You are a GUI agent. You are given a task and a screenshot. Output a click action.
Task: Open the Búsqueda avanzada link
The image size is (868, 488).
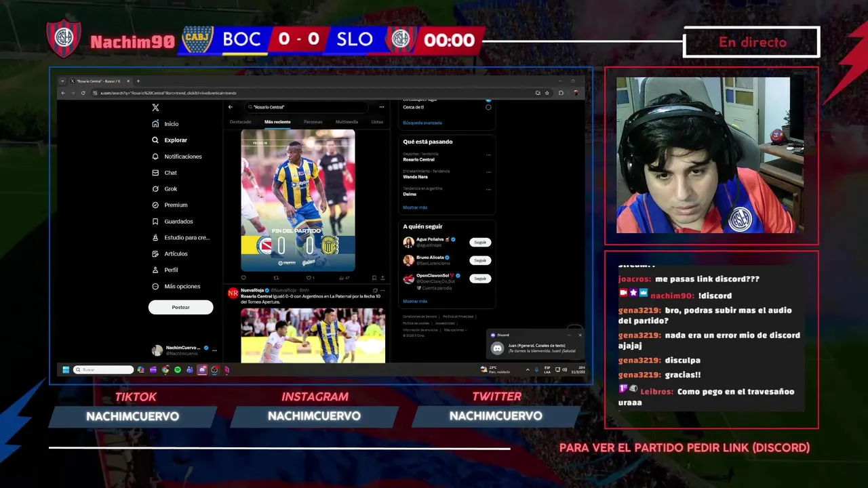point(422,123)
